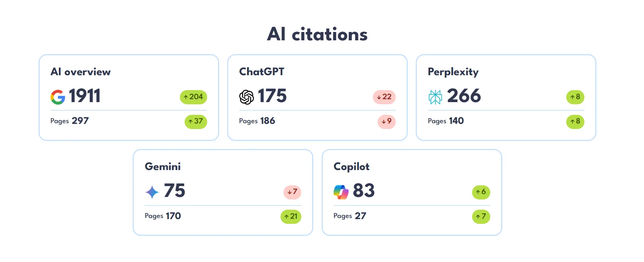Screen dimensions: 644x262
Task: Click the AI citations page heading
Action: pyautogui.click(x=317, y=34)
